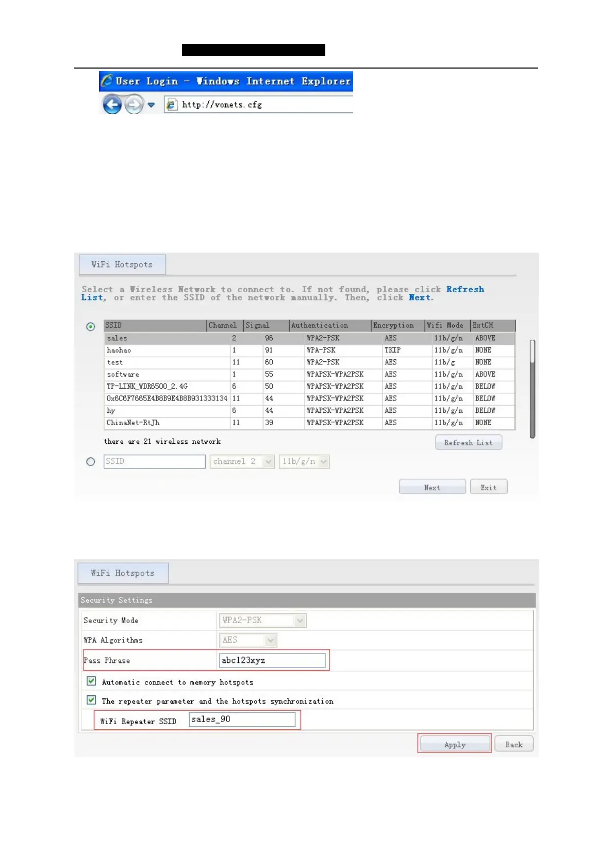Screen dimensions: 614x868
Task: Select the radio button for SSID list
Action: click(x=91, y=326)
